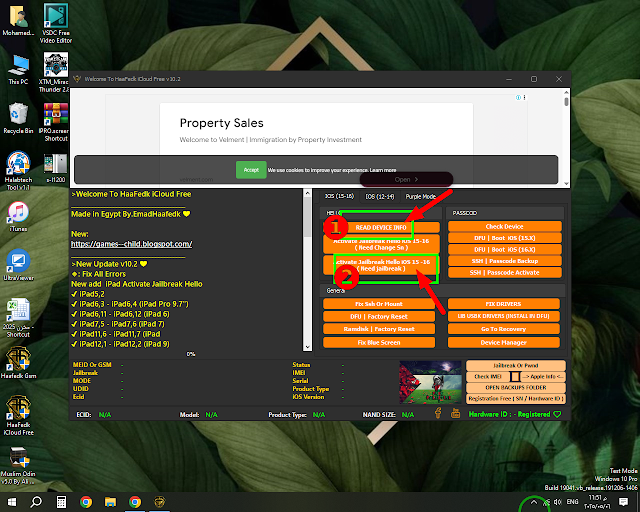
Task: Click Activate Jailbreak Hello (Need Change Sn)
Action: coord(381,244)
